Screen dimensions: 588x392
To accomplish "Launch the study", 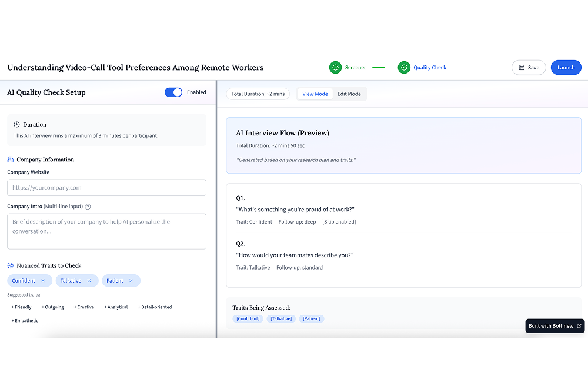I will tap(566, 68).
